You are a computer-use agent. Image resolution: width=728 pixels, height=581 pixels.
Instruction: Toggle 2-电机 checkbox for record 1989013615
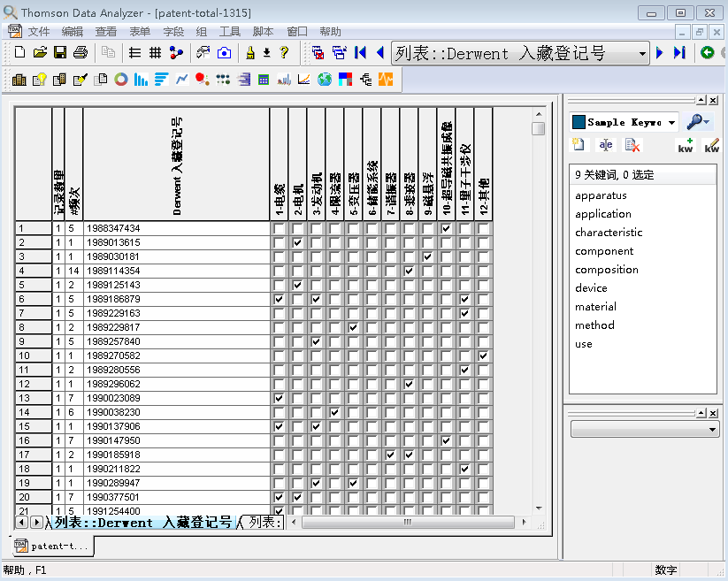[x=298, y=242]
